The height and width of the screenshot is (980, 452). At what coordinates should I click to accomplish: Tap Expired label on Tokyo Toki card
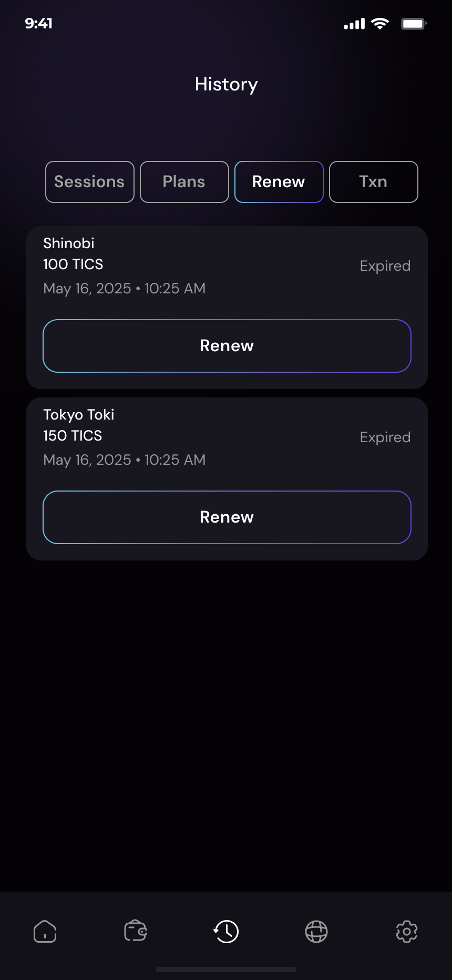385,437
